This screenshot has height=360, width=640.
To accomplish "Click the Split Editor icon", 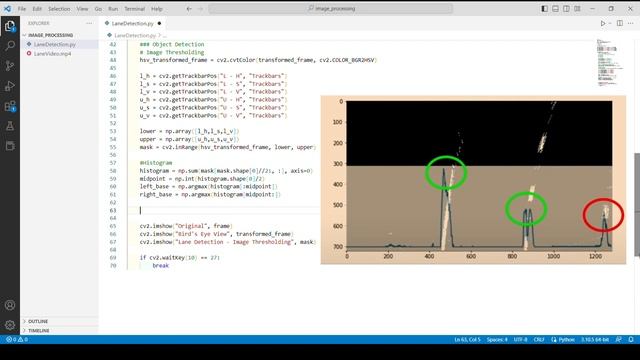I will tap(620, 23).
